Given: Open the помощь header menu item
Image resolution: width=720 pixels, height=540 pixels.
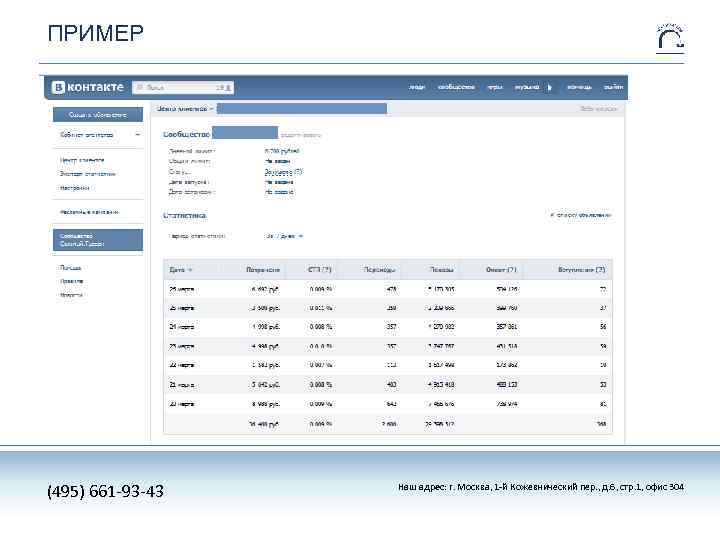Looking at the screenshot, I should 579,87.
